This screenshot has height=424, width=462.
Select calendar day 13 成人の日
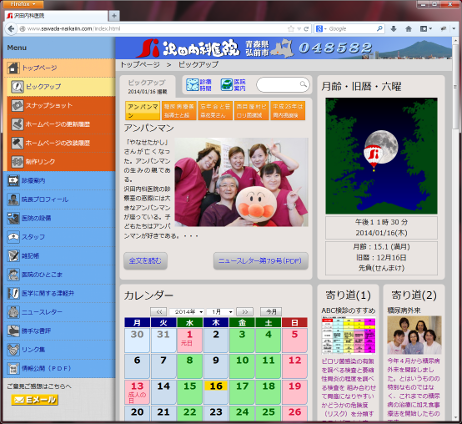tap(137, 391)
